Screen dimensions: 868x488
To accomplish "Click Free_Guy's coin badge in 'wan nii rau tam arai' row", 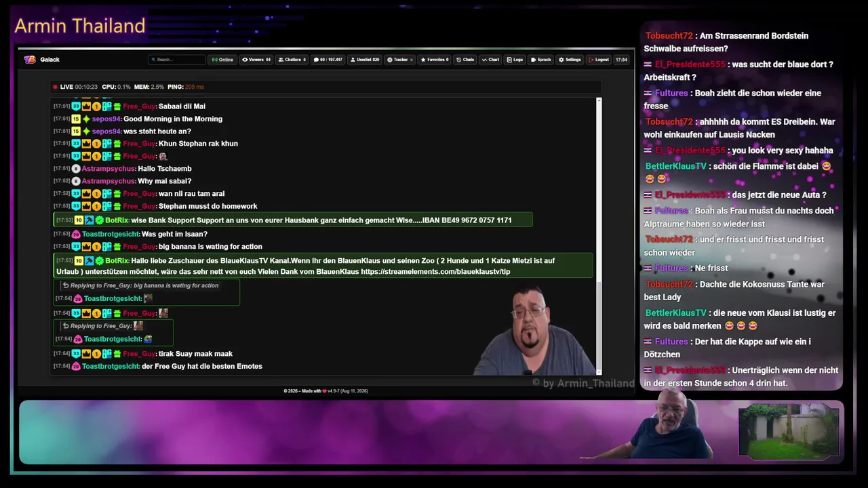I will tap(96, 194).
